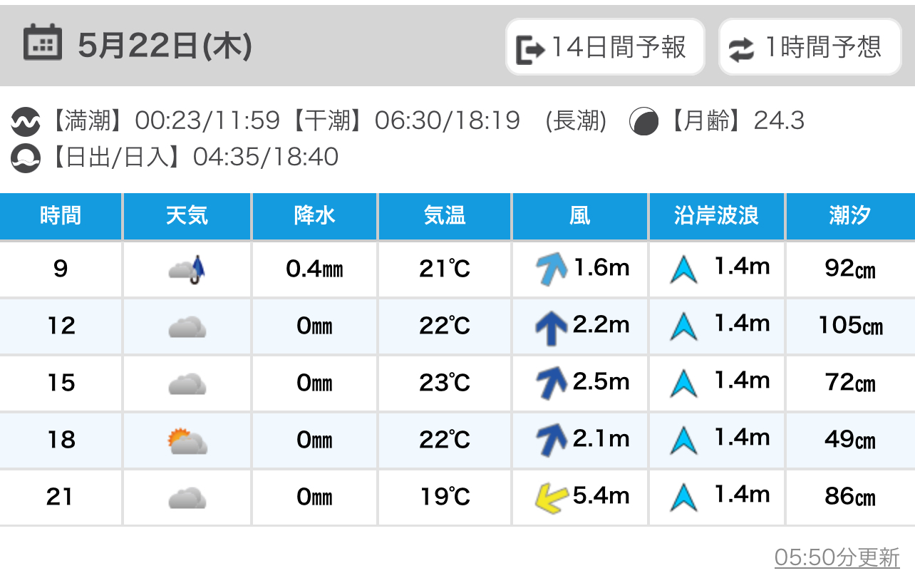
Task: Click the sunrise icon next to 日出/日入
Action: tap(26, 158)
